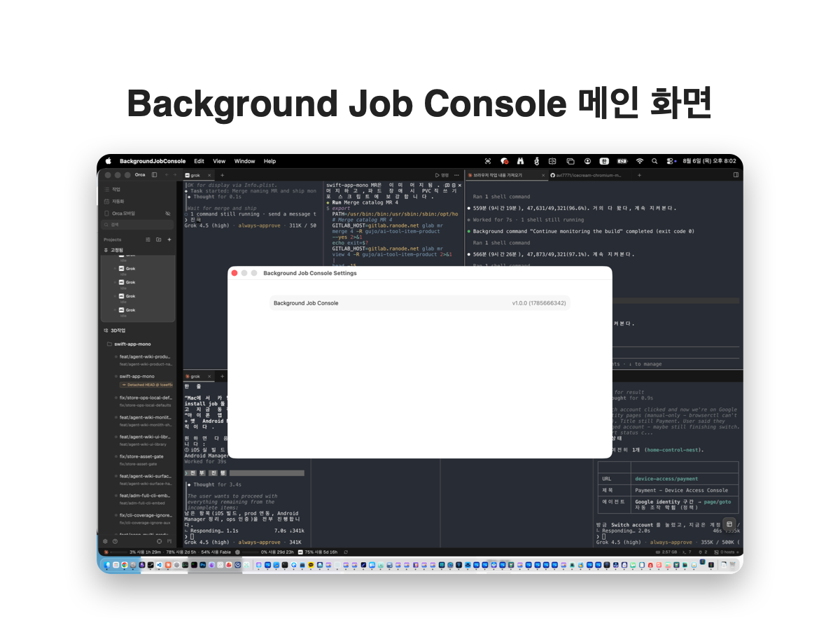
Task: Add a new tab in the right pane
Action: [x=639, y=175]
